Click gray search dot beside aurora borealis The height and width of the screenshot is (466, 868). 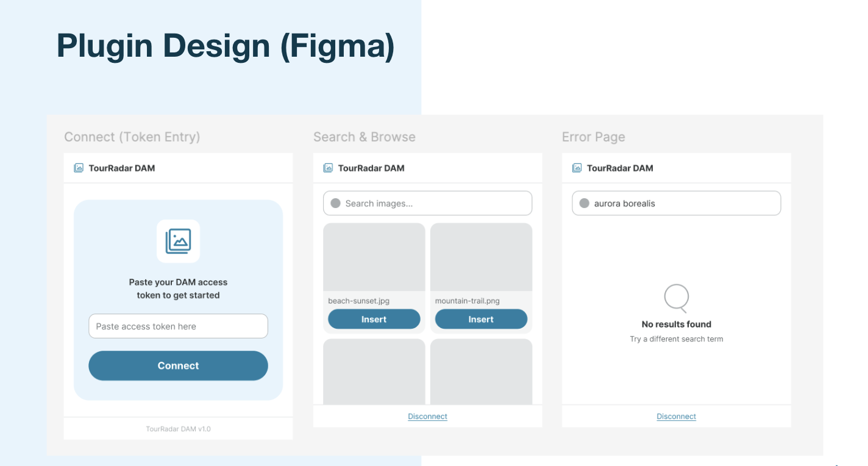(x=584, y=203)
